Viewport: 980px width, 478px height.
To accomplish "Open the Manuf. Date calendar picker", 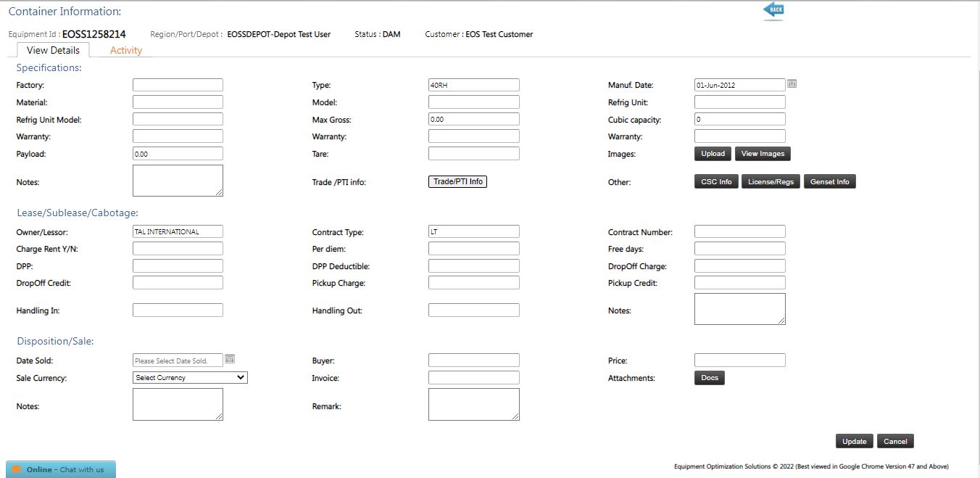I will pos(792,84).
